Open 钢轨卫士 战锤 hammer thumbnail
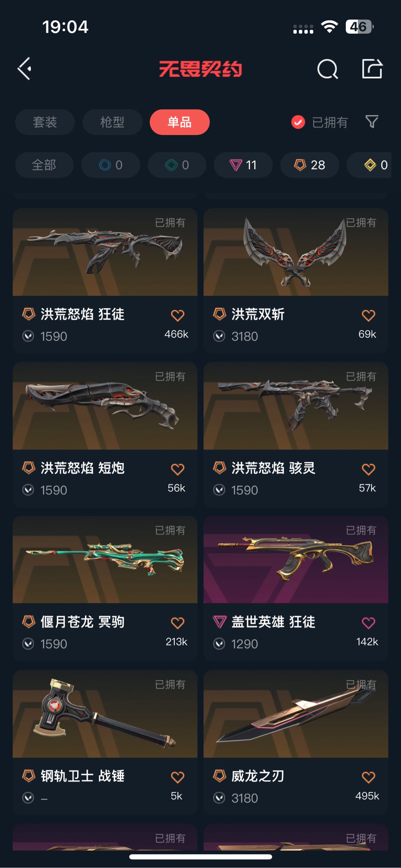Screen dimensions: 401x868 click(105, 714)
